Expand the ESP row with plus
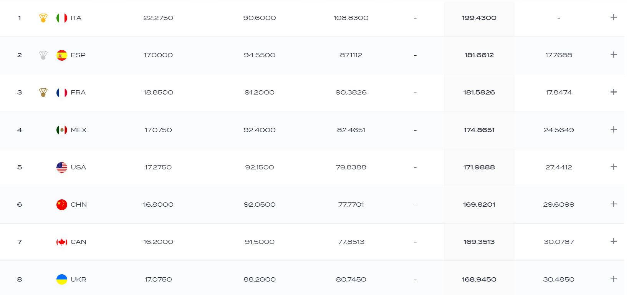 pyautogui.click(x=614, y=55)
